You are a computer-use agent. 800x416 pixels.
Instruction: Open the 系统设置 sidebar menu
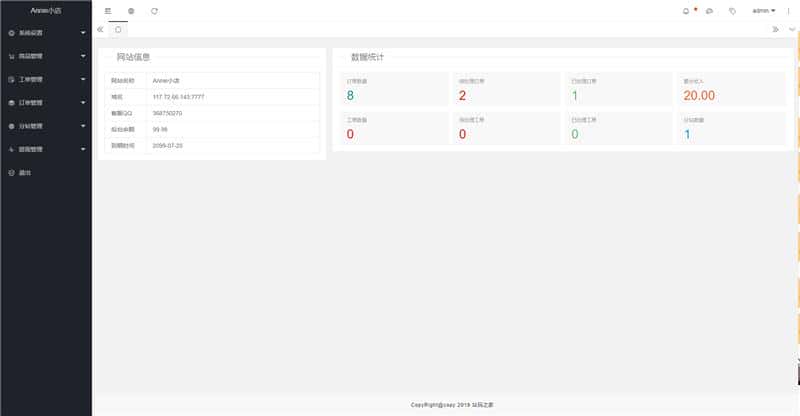coord(46,33)
